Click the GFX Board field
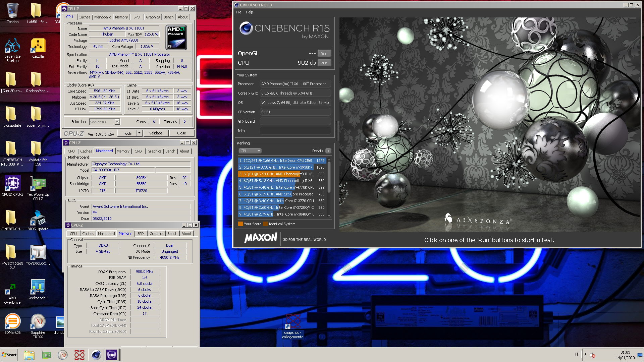644x362 pixels. [296, 121]
